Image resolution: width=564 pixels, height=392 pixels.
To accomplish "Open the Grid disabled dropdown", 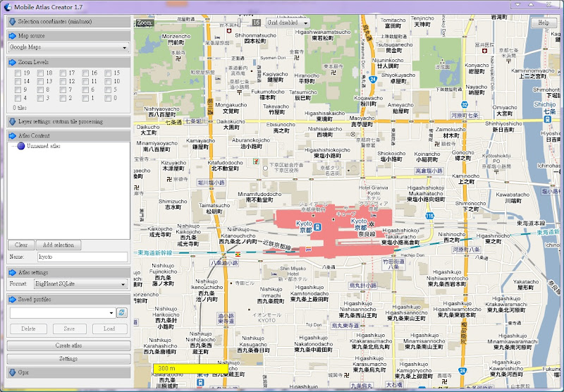I will [288, 23].
